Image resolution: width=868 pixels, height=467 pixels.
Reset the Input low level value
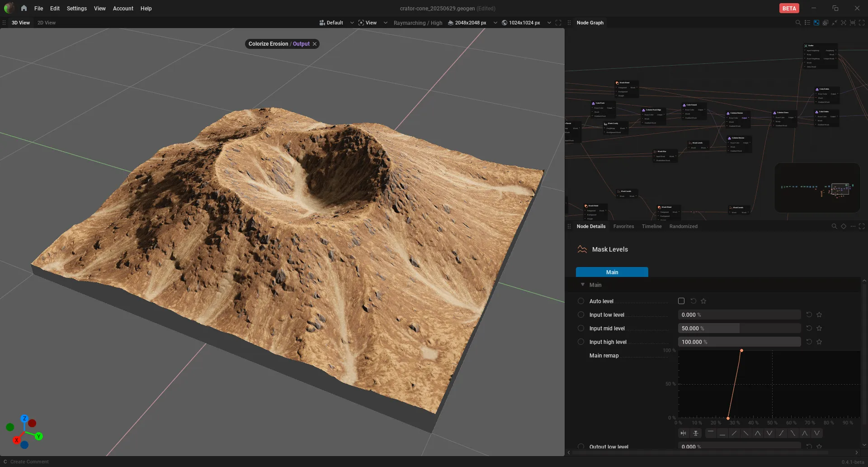[x=809, y=315]
